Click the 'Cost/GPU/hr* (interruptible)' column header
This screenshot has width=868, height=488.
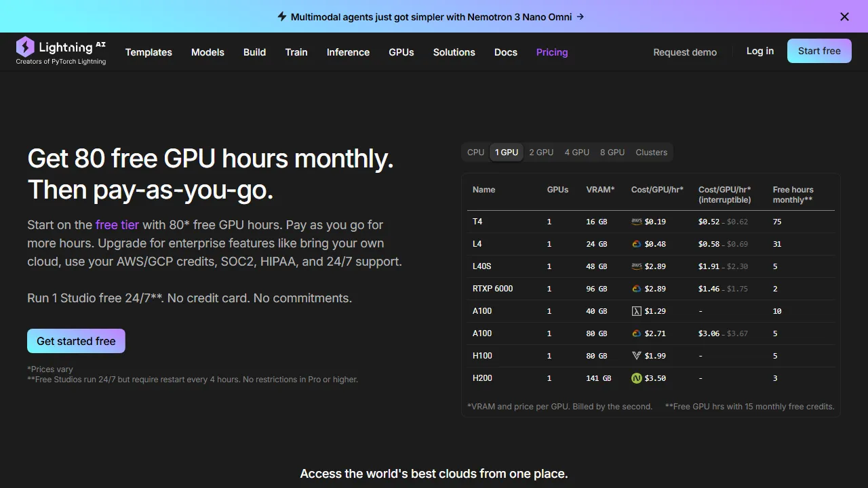coord(725,195)
